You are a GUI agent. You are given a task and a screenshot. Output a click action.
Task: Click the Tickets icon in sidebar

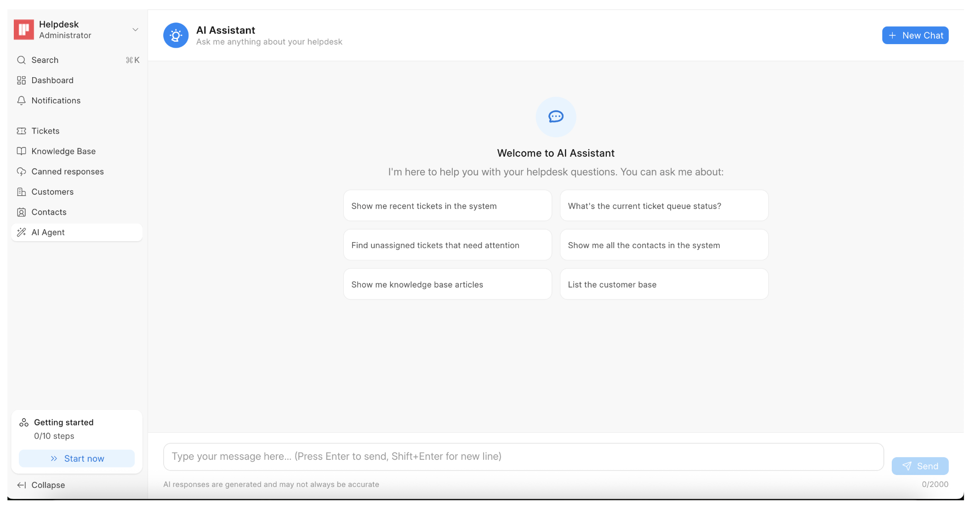pyautogui.click(x=21, y=131)
